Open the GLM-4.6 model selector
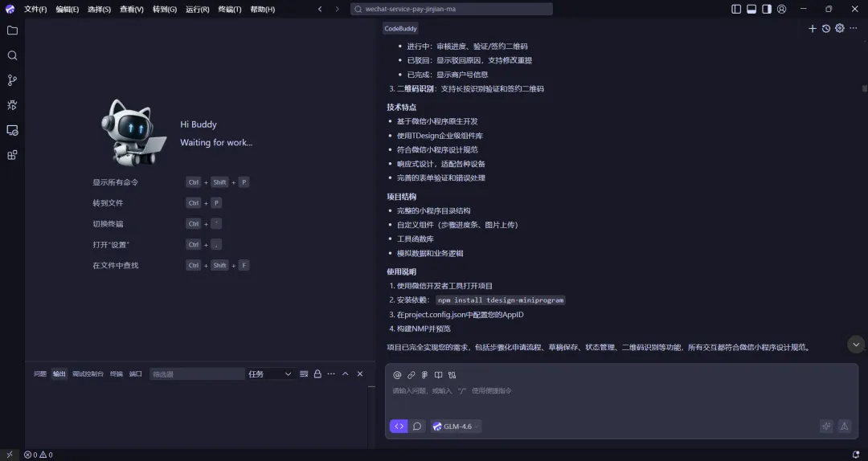This screenshot has width=868, height=461. 457,426
